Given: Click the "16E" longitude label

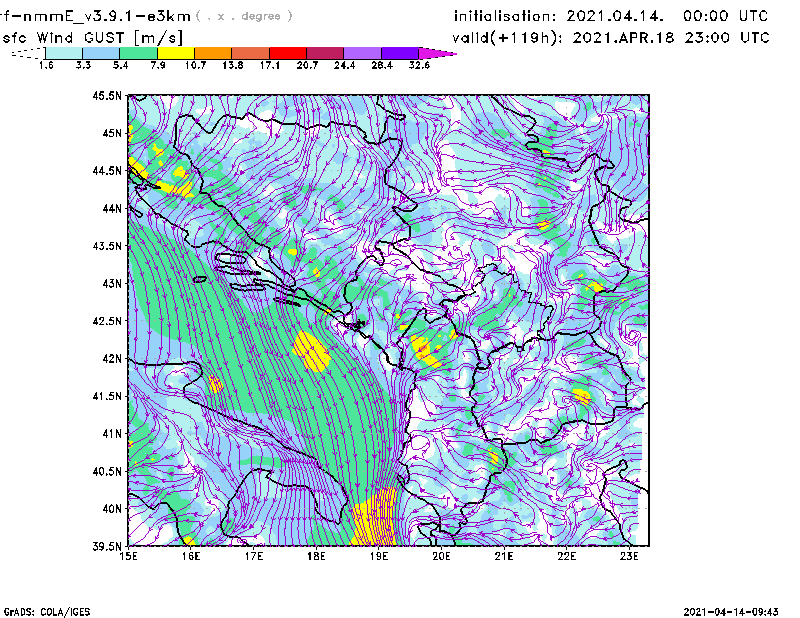Looking at the screenshot, I should click(x=191, y=556).
